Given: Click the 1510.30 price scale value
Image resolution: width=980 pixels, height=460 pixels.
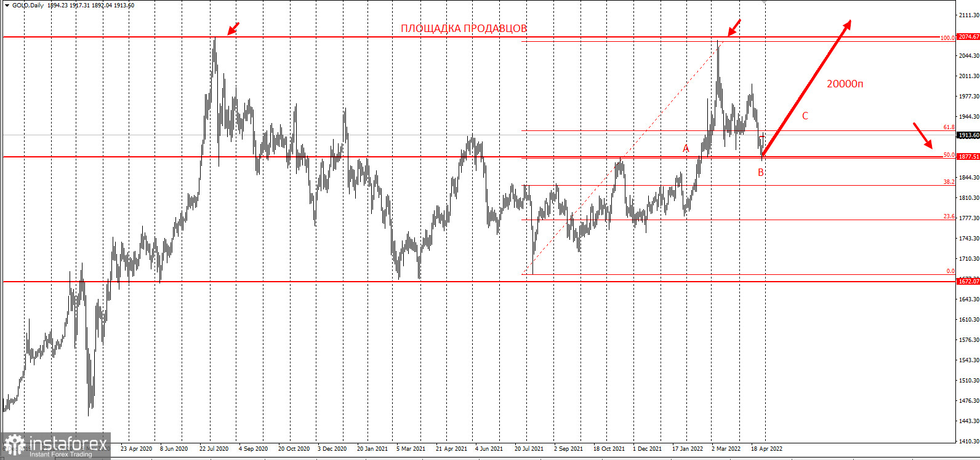Looking at the screenshot, I should coord(969,381).
